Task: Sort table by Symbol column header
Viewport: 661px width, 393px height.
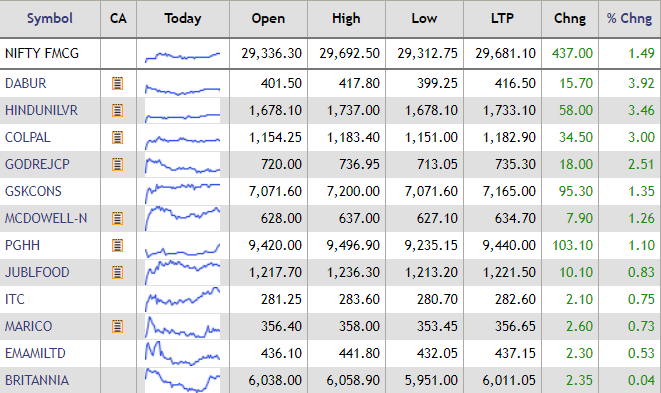Action: point(50,19)
